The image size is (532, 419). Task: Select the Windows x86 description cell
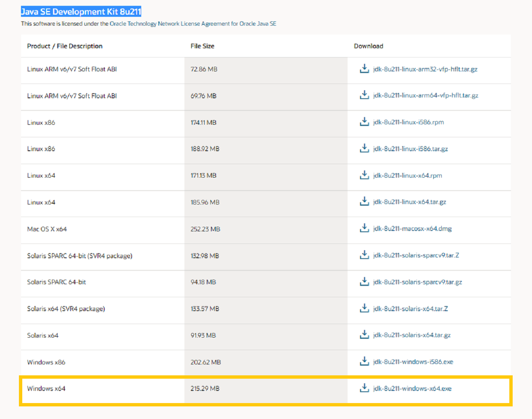coord(103,362)
